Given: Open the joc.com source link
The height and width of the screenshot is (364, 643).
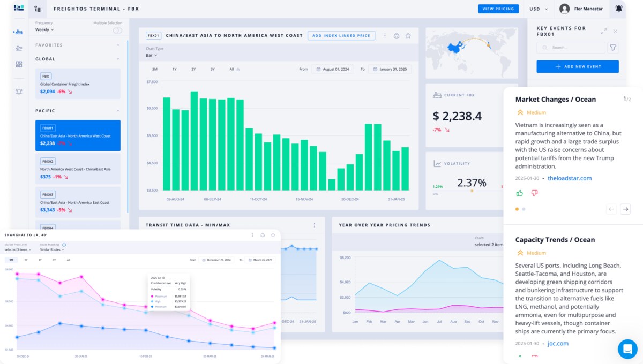Looking at the screenshot, I should [x=558, y=344].
